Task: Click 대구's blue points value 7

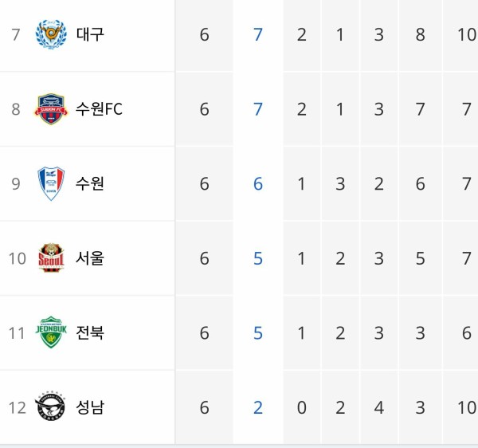Action: pos(258,34)
